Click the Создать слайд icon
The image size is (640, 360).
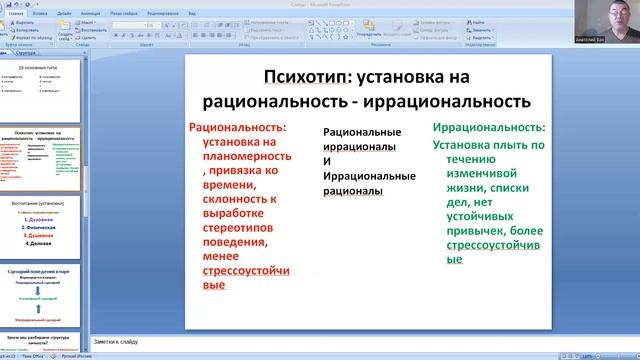[65, 27]
